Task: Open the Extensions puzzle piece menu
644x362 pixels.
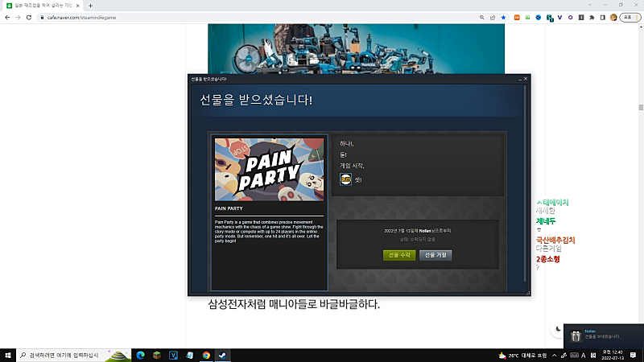Action: click(592, 18)
